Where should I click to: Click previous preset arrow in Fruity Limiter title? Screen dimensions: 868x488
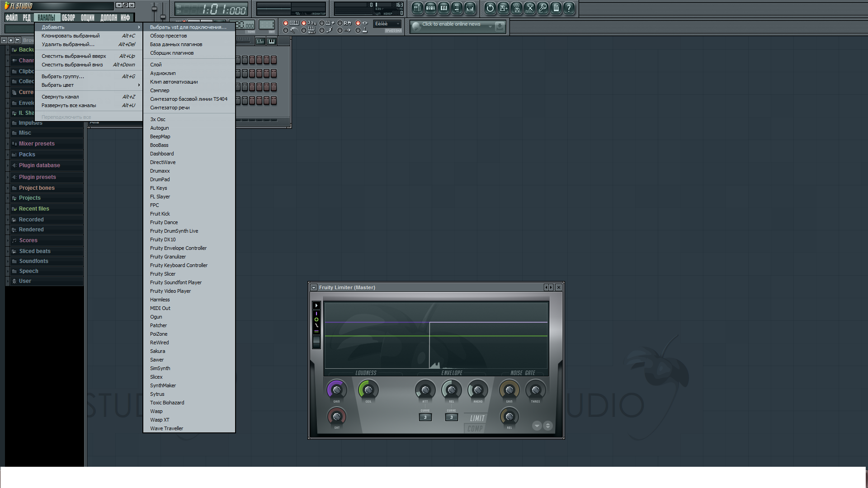click(546, 287)
